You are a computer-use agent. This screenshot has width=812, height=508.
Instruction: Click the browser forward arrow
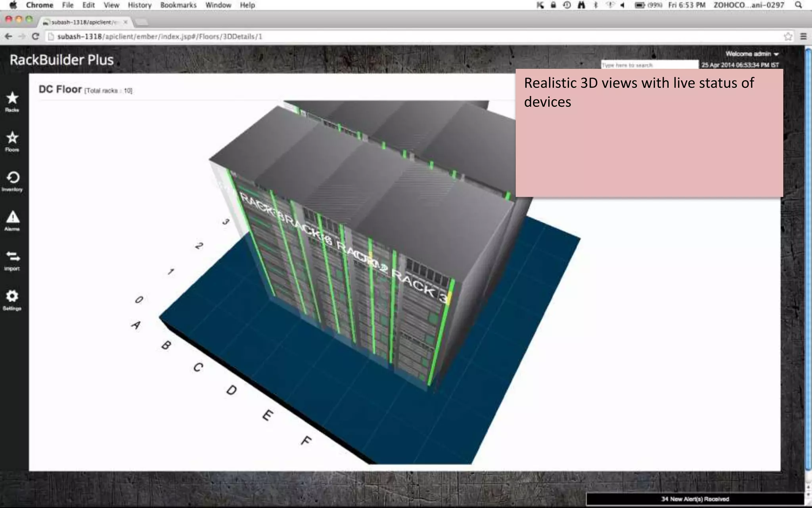point(22,37)
